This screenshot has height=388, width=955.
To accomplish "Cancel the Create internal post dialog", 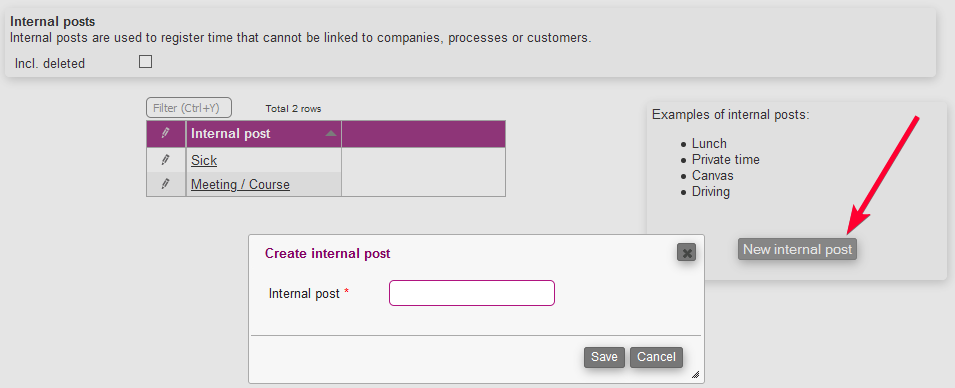I will pos(657,357).
